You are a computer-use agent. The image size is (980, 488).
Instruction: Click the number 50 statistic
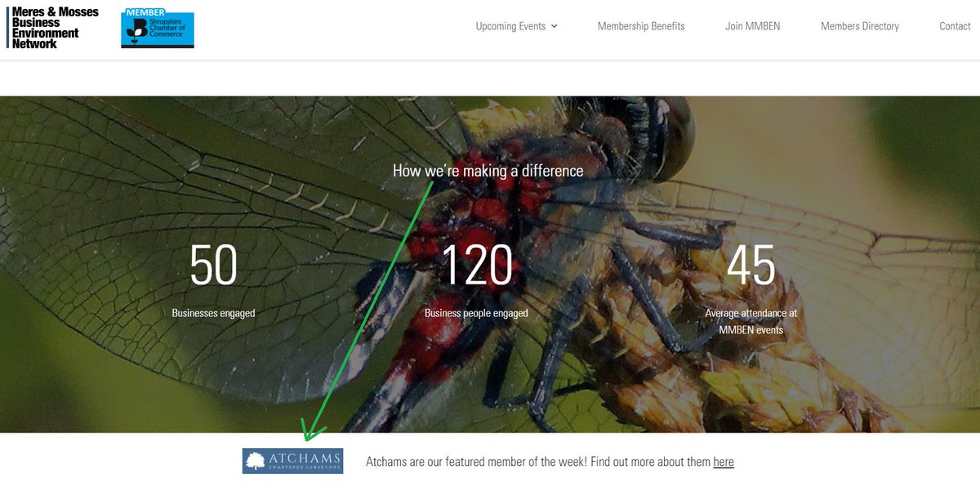[213, 265]
